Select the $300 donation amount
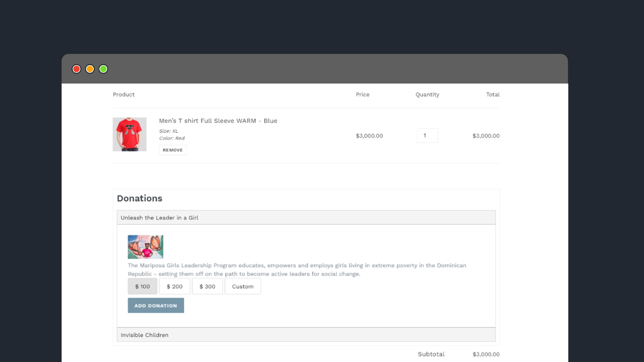 [207, 286]
